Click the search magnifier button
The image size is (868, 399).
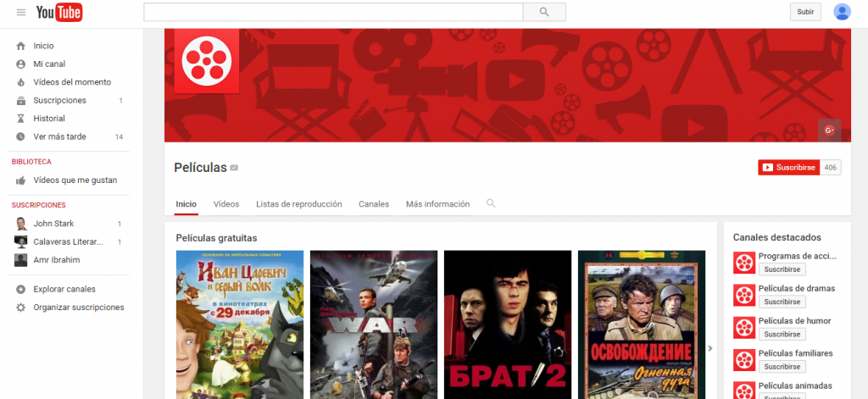(x=544, y=12)
